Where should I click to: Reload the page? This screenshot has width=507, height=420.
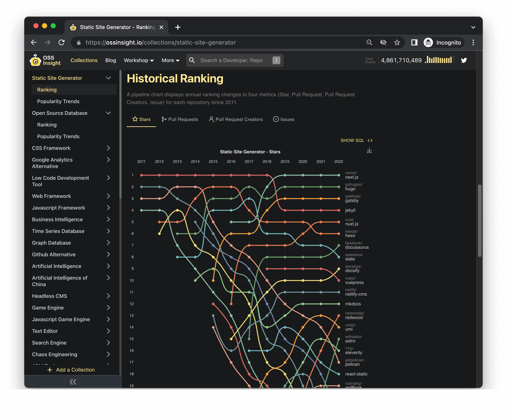tap(62, 42)
